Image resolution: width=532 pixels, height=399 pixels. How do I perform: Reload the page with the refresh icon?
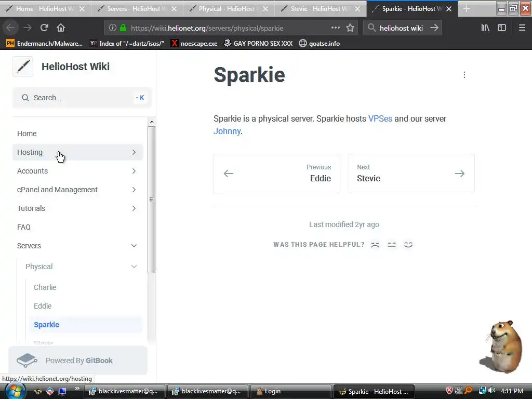(x=44, y=28)
